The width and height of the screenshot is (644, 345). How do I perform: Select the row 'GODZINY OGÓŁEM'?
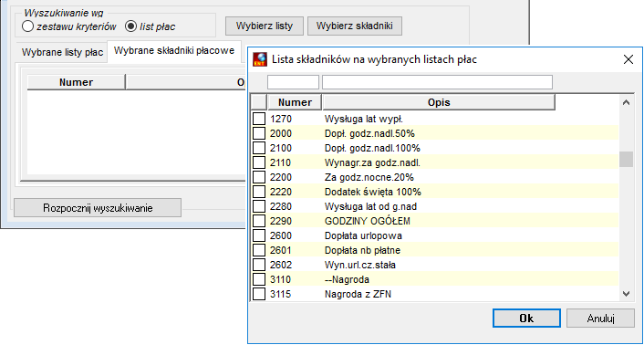[435, 221]
